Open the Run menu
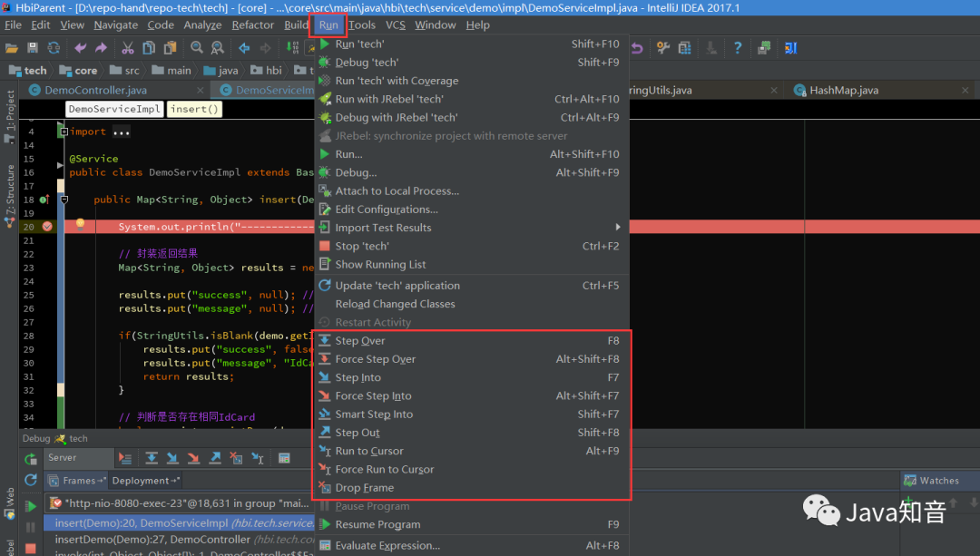The image size is (980, 556). 328,25
